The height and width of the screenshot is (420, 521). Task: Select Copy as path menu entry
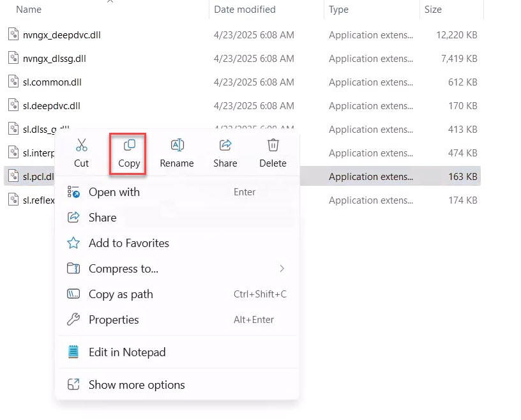(x=121, y=294)
